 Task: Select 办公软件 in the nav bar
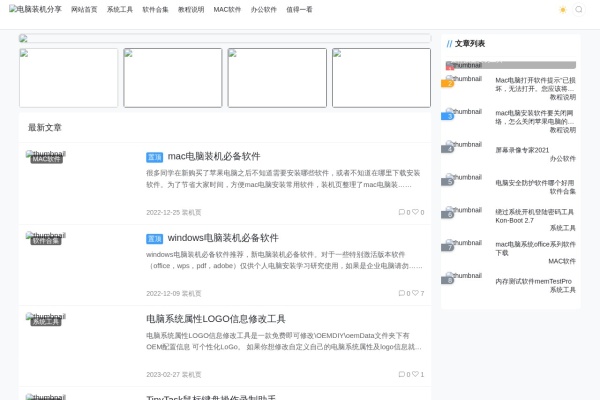point(264,10)
